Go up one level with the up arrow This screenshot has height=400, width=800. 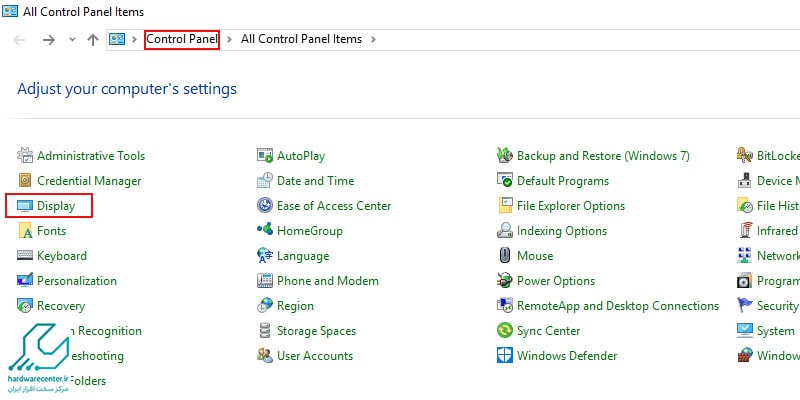(x=92, y=40)
